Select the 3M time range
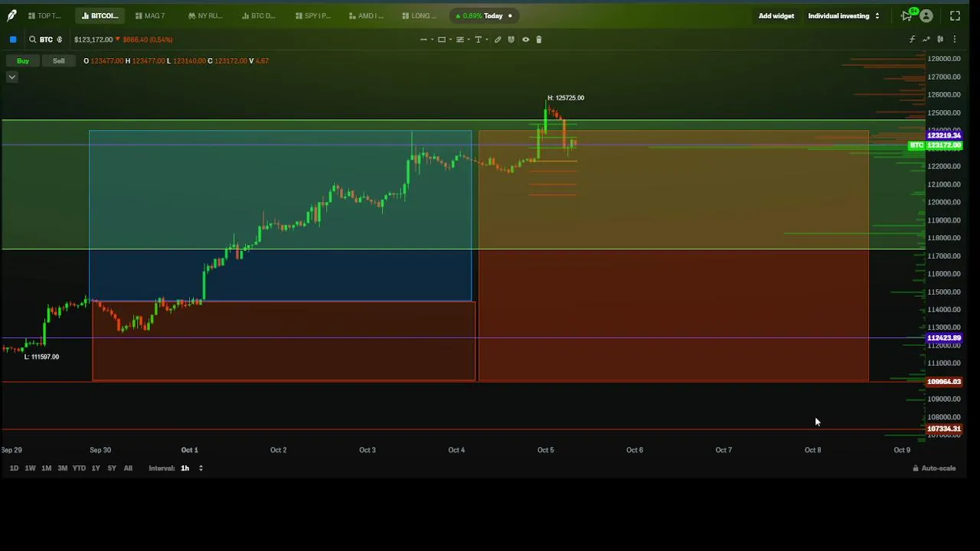This screenshot has width=980, height=551. [x=62, y=468]
